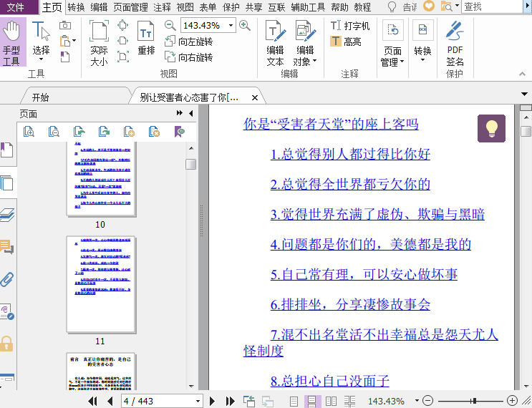Close the current PDF document tab
This screenshot has height=408, width=532.
[x=255, y=97]
